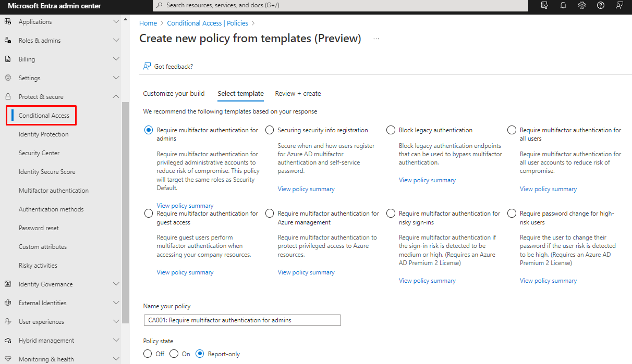Open the settings gear in header
The height and width of the screenshot is (364, 632).
tap(582, 5)
